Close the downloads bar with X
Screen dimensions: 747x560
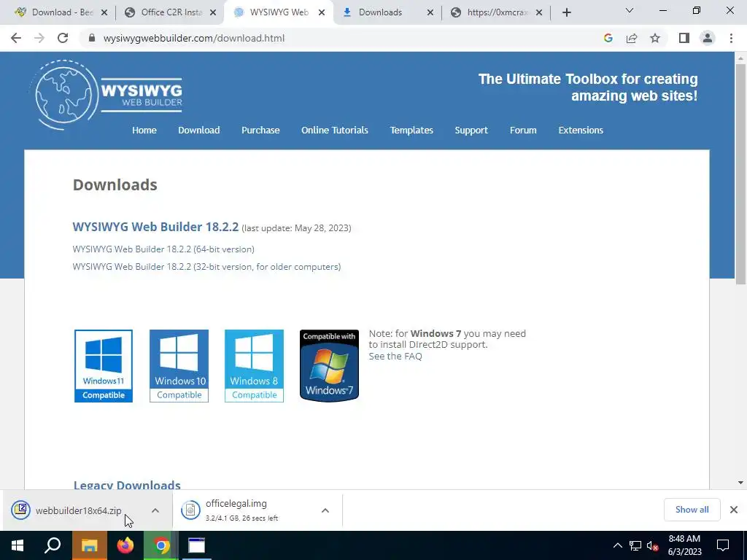[734, 510]
